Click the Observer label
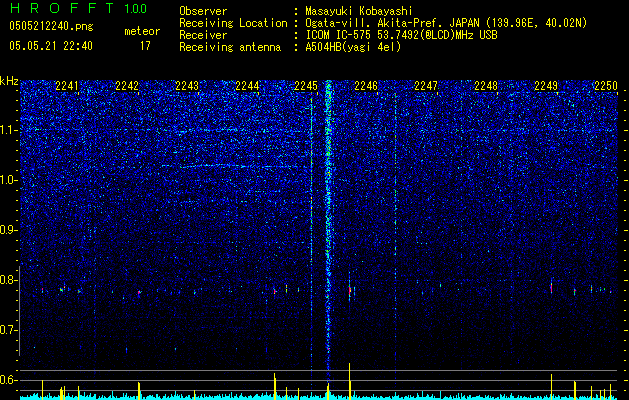The height and width of the screenshot is (400, 629). click(203, 11)
